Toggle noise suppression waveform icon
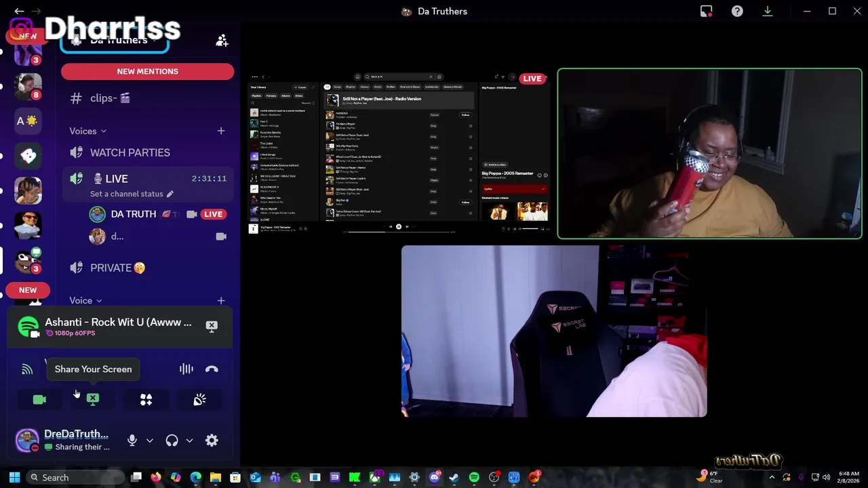 pyautogui.click(x=186, y=369)
